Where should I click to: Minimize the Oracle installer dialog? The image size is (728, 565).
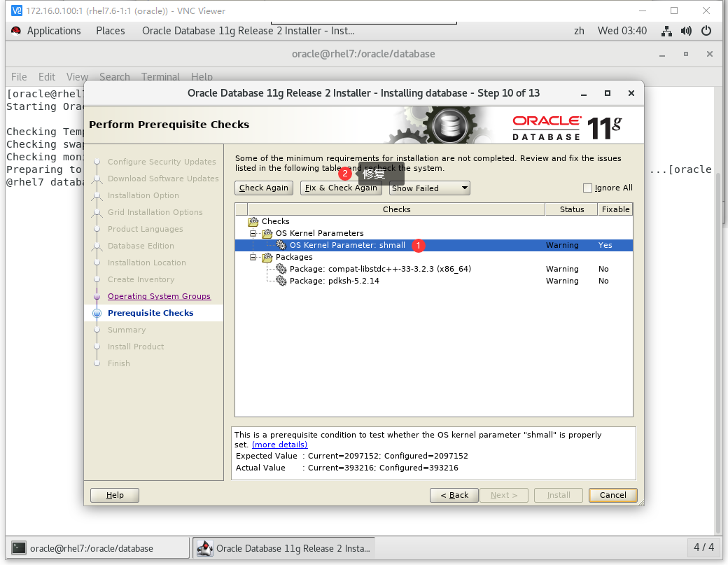[x=584, y=93]
